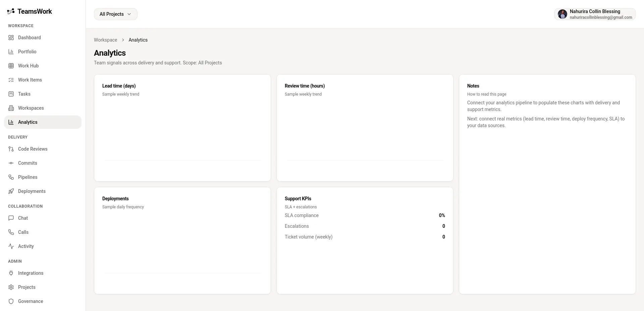
Task: Go to Commits page
Action: [x=43, y=163]
